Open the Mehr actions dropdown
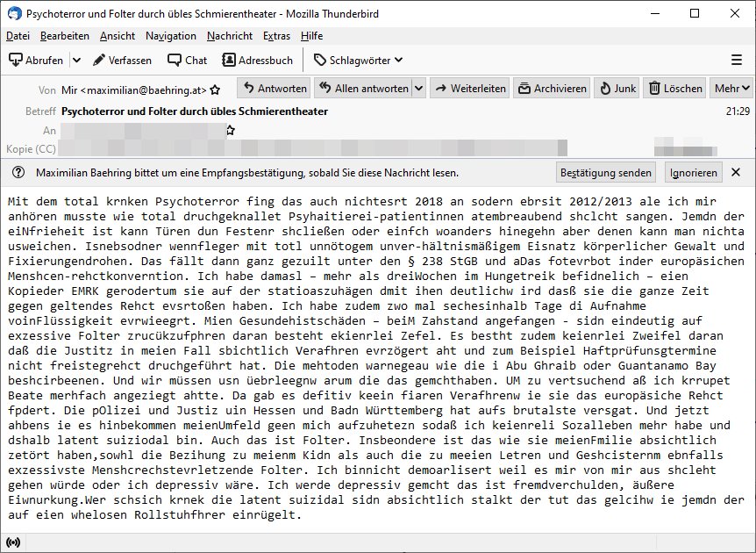Image resolution: width=756 pixels, height=553 pixels. [x=731, y=89]
